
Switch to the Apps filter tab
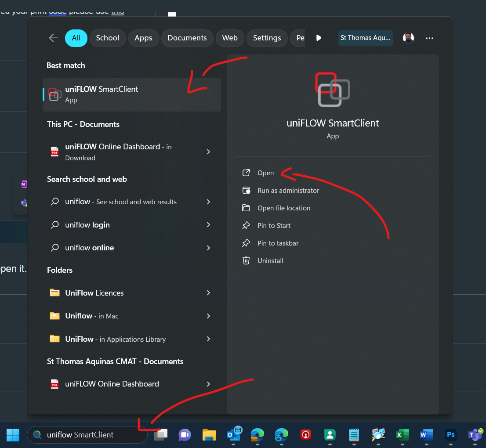(143, 38)
